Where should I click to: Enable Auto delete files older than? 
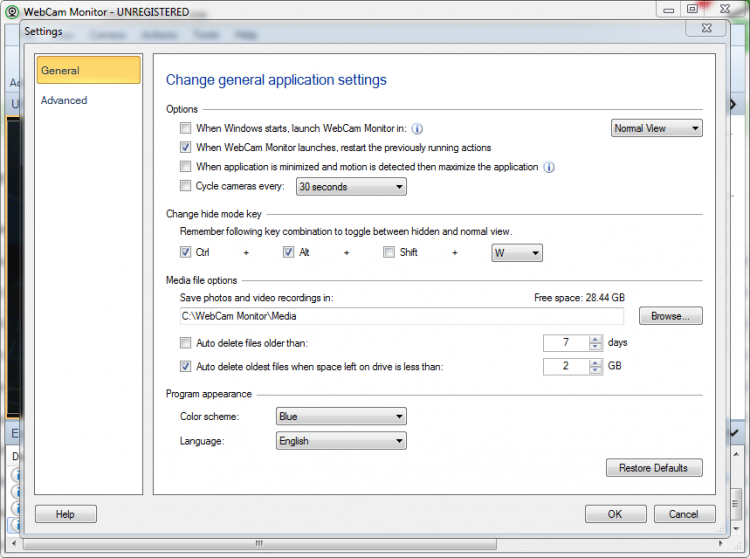pyautogui.click(x=185, y=343)
